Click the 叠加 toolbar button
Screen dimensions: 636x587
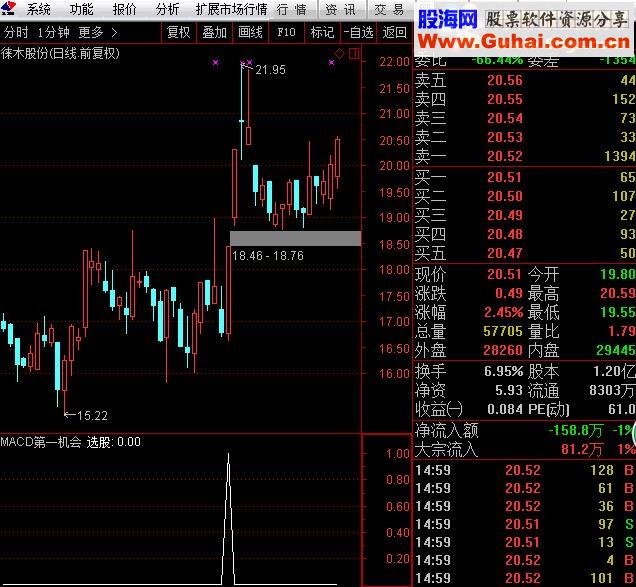coord(214,32)
